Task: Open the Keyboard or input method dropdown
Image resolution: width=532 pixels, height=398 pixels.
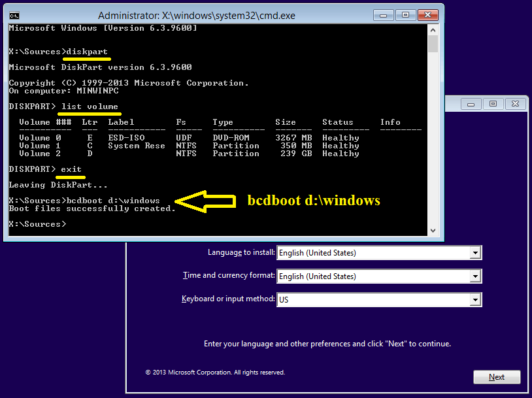Action: click(x=475, y=299)
